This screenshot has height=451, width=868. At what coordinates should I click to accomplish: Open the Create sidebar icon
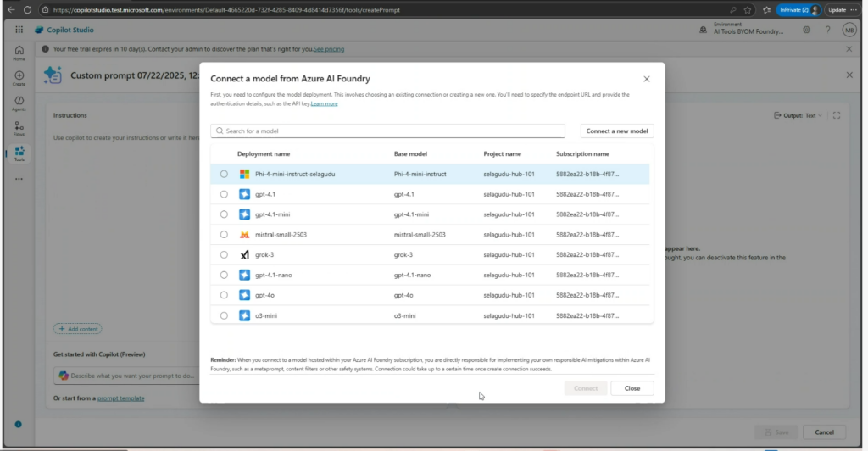[x=19, y=78]
